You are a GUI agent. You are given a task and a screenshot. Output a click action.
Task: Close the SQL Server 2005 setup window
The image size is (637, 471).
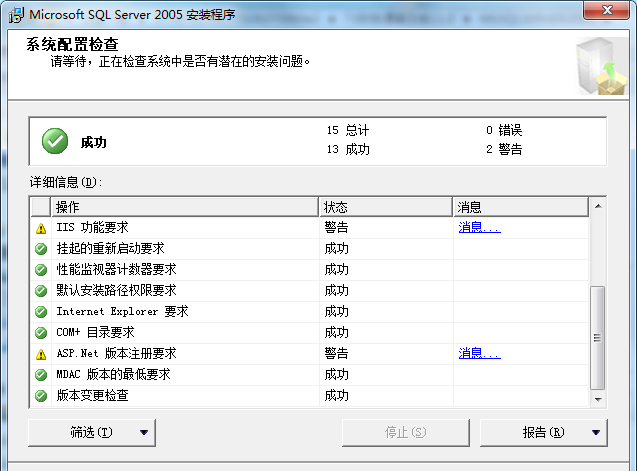pyautogui.click(x=607, y=10)
